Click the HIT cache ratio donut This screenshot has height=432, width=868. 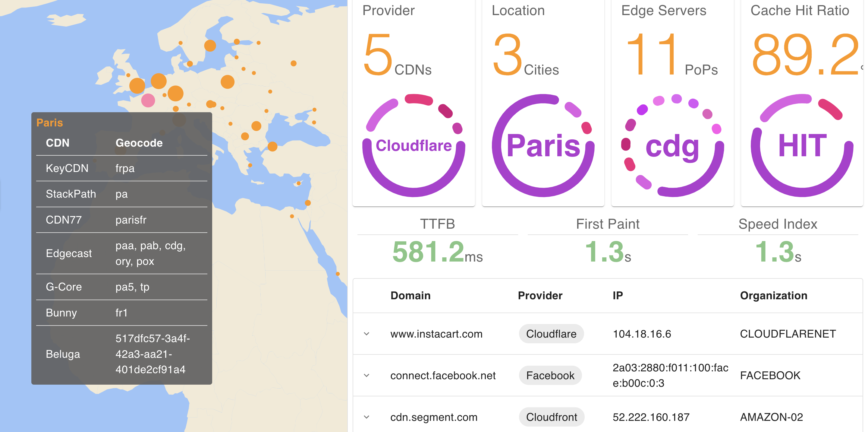(802, 146)
